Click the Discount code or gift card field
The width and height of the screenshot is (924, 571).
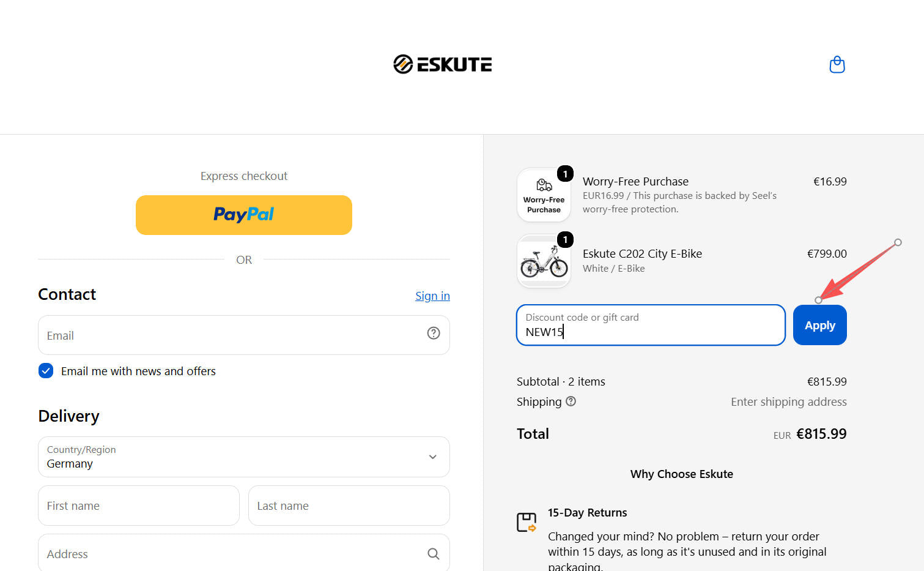[651, 325]
